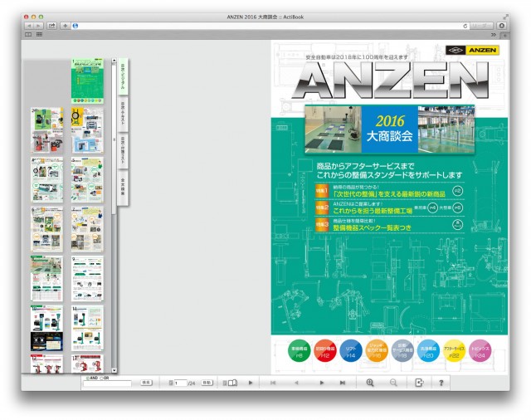Go to the previous page
This screenshot has height=420, width=531.
click(x=297, y=383)
